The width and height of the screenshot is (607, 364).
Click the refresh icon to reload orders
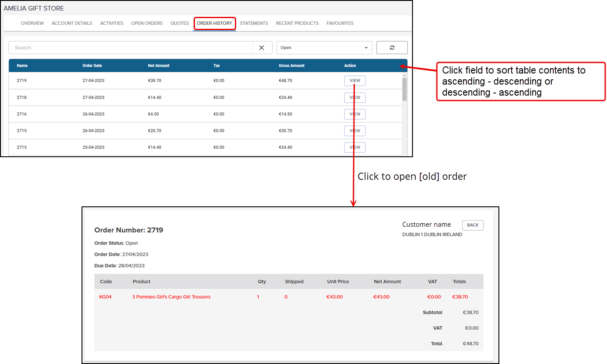tap(392, 47)
